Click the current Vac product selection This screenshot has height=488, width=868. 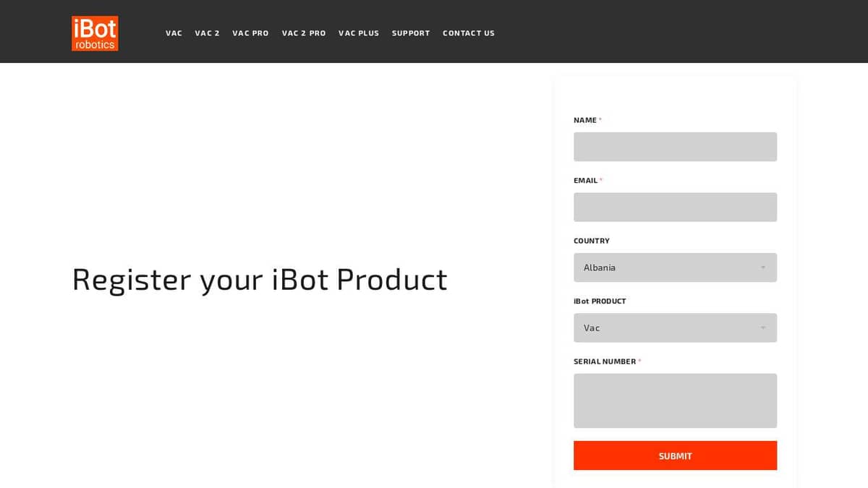(592, 328)
